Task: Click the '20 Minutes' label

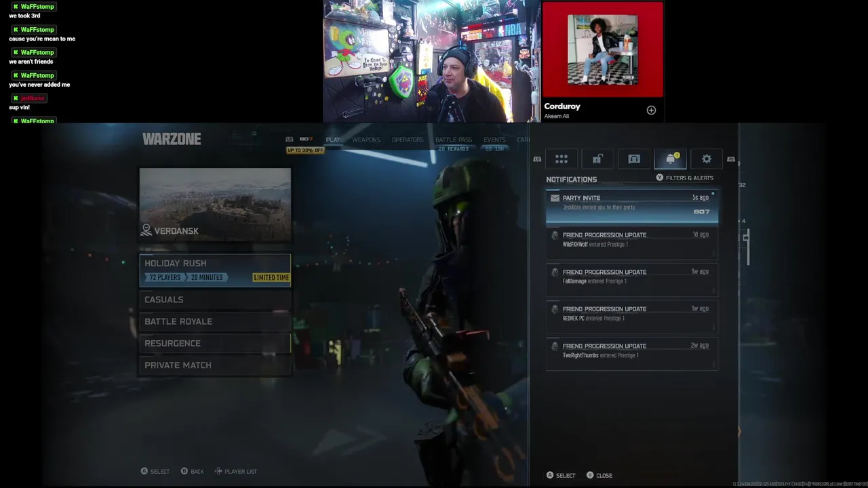Action: click(x=207, y=277)
